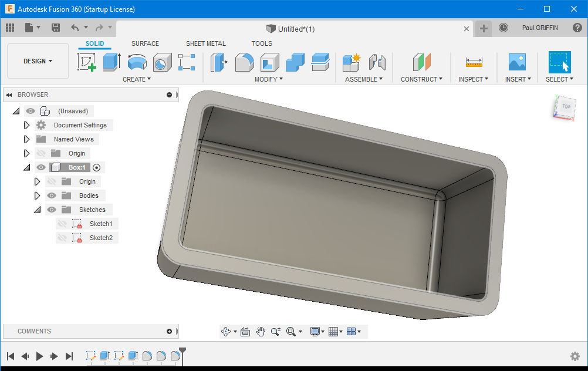Expand the Document Settings node
Viewport: 588px width, 371px height.
click(x=26, y=125)
